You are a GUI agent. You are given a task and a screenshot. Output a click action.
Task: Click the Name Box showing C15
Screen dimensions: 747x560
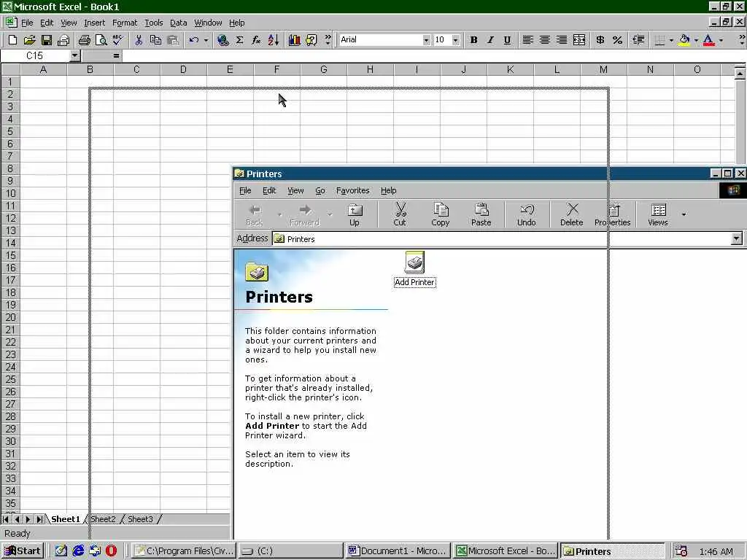coord(35,55)
